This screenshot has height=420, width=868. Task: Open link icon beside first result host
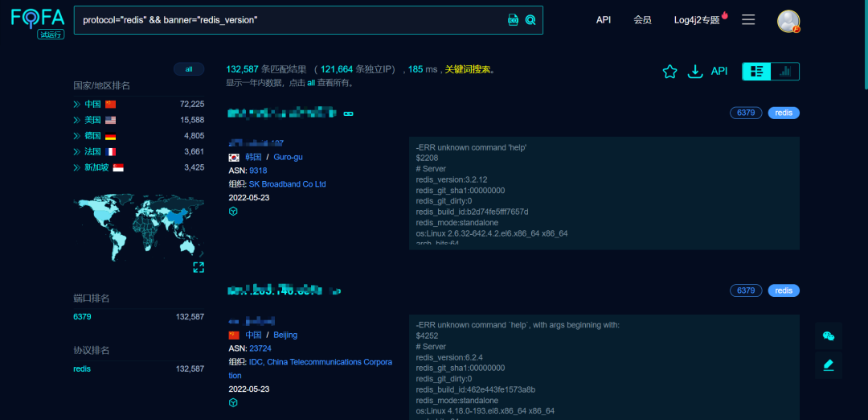(348, 113)
